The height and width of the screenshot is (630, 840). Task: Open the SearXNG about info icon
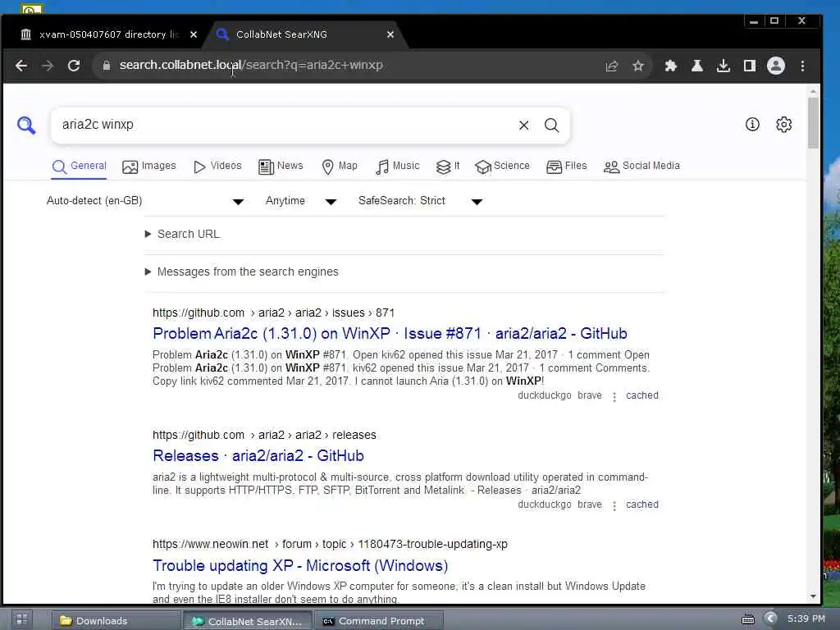(752, 125)
